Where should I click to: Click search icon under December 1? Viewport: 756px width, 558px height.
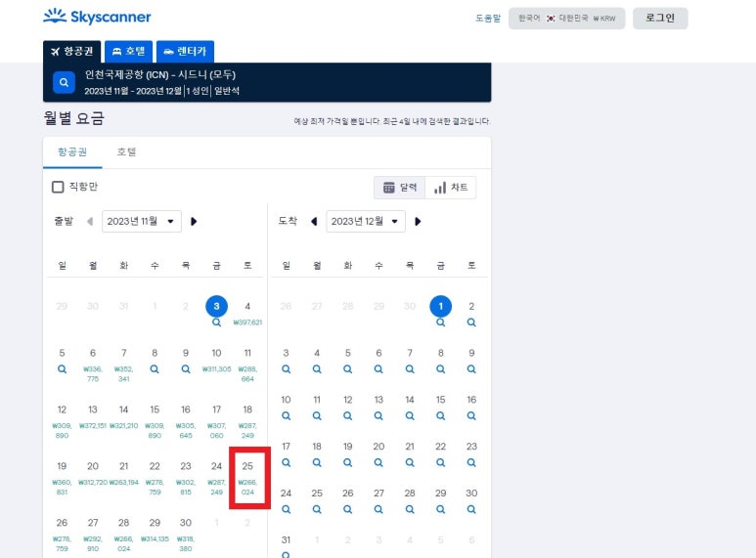(441, 322)
